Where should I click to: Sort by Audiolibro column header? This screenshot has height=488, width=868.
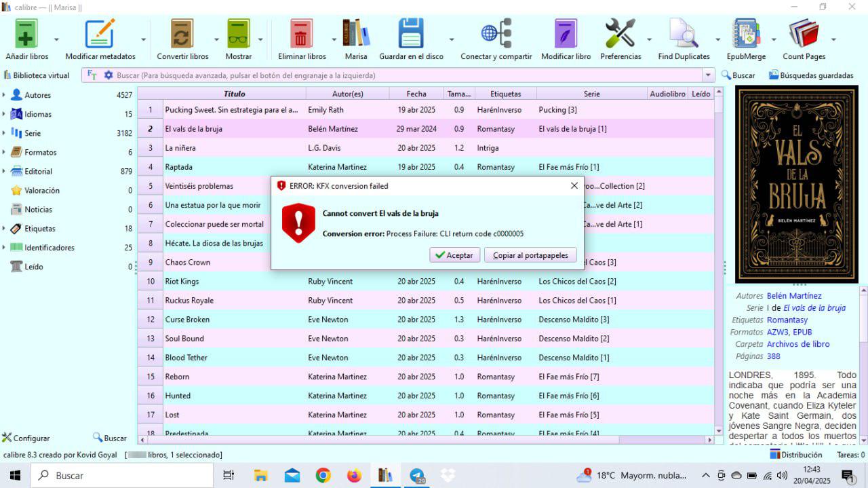(667, 94)
